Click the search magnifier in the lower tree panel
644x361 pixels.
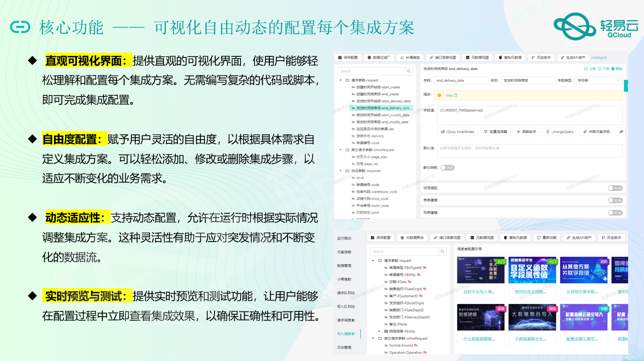point(443,251)
